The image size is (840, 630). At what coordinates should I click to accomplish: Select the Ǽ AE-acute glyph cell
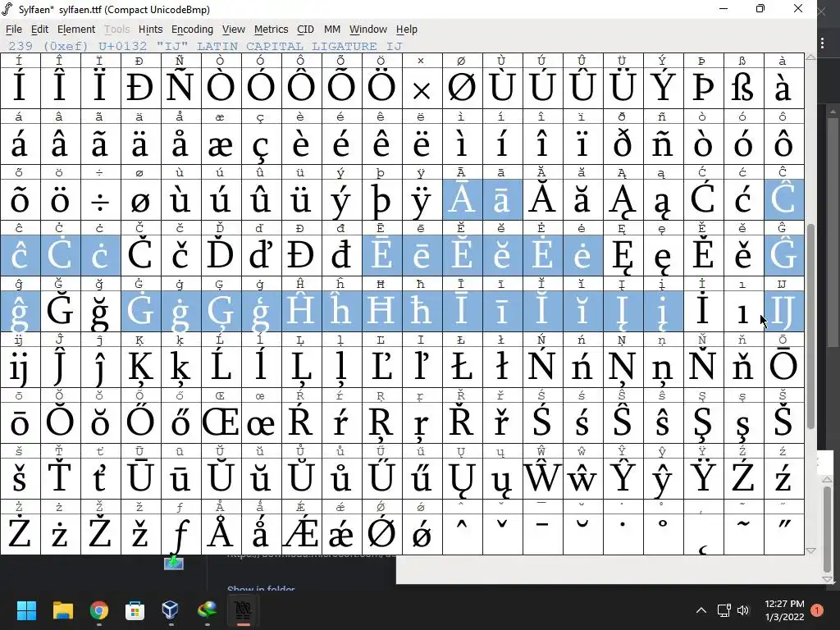tap(302, 533)
